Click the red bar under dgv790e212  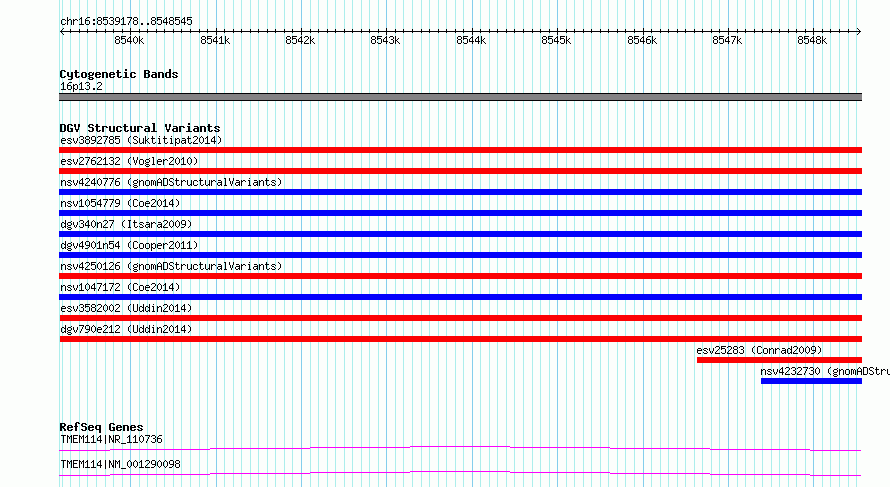pyautogui.click(x=460, y=339)
